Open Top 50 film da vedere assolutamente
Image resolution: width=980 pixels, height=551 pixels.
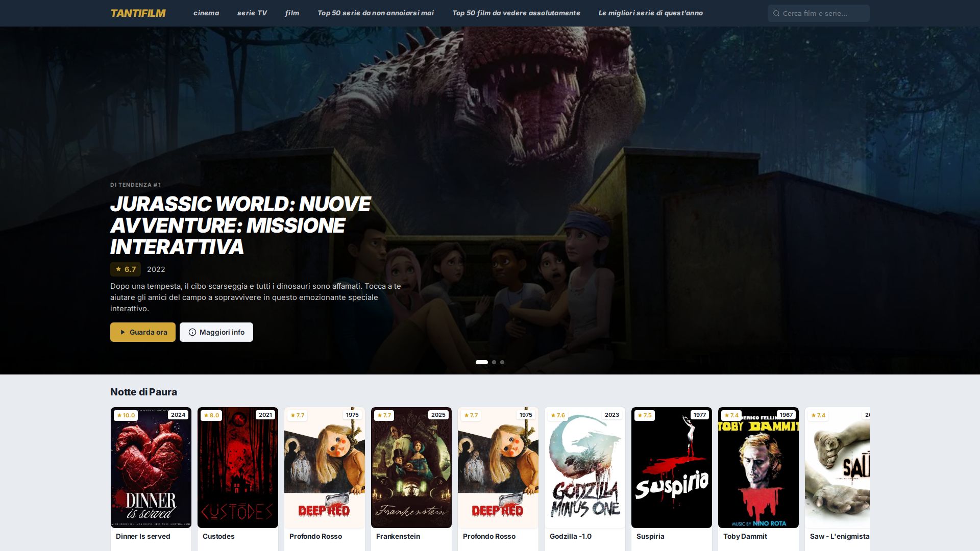click(516, 13)
